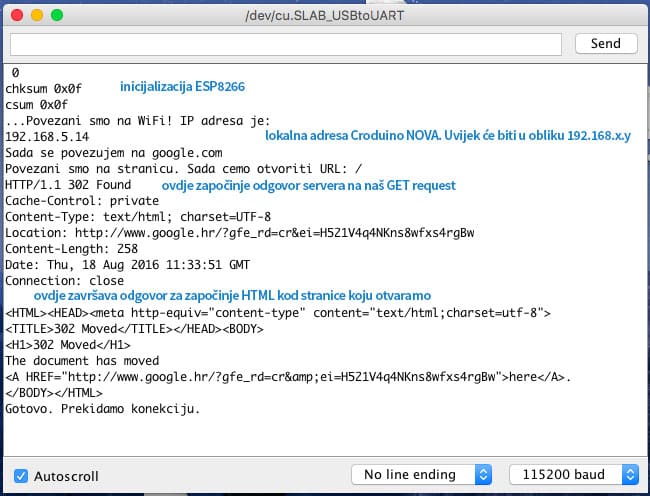Maximize window with the green button
Screen dimensions: 650x496
56,16
